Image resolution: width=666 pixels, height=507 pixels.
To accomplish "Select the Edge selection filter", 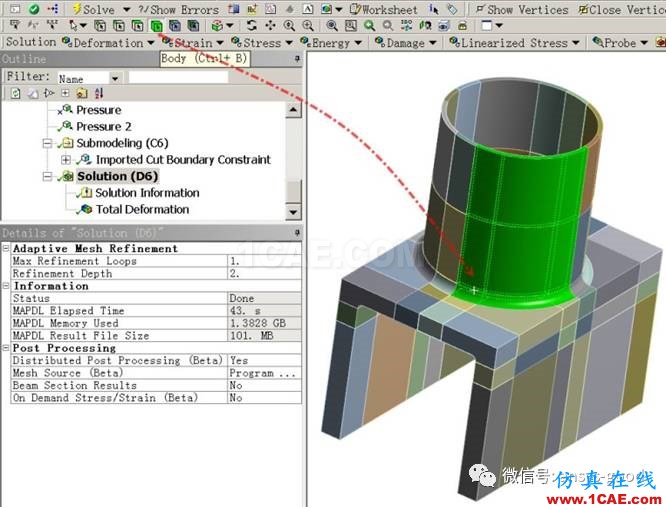I will (x=119, y=25).
